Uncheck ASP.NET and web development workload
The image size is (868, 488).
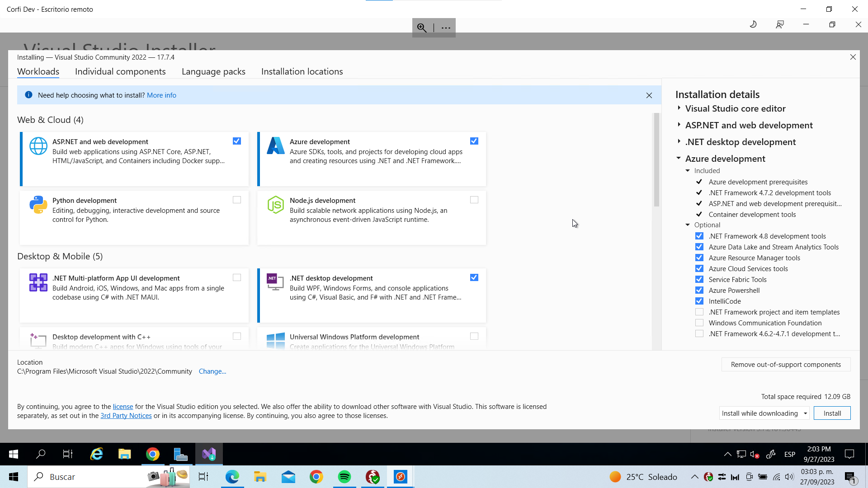click(237, 141)
